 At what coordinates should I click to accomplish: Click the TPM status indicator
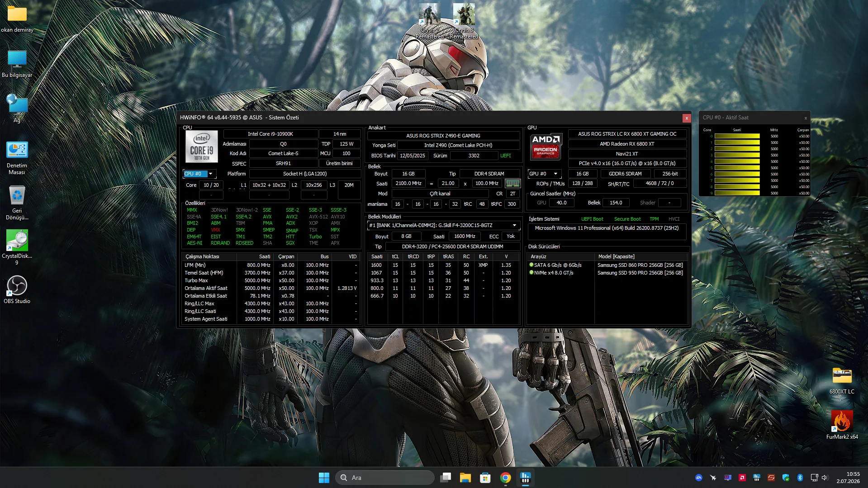click(654, 219)
